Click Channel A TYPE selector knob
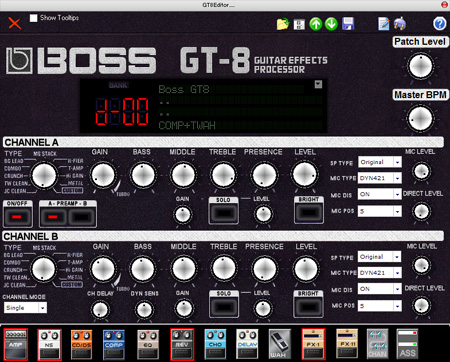Viewport: 450px width, 362px height. point(44,175)
